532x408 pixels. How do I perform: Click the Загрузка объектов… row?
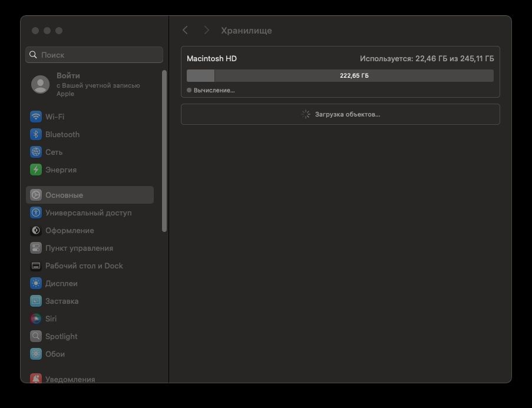point(341,114)
